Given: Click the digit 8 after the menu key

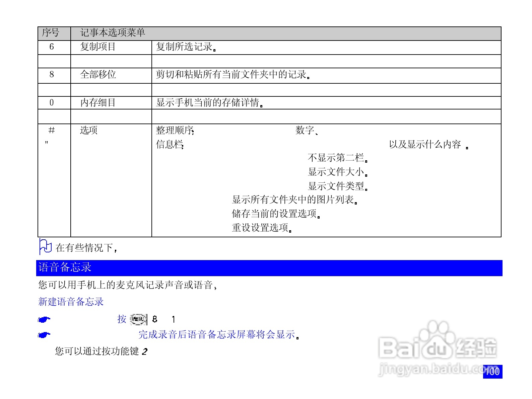Looking at the screenshot, I should [154, 319].
